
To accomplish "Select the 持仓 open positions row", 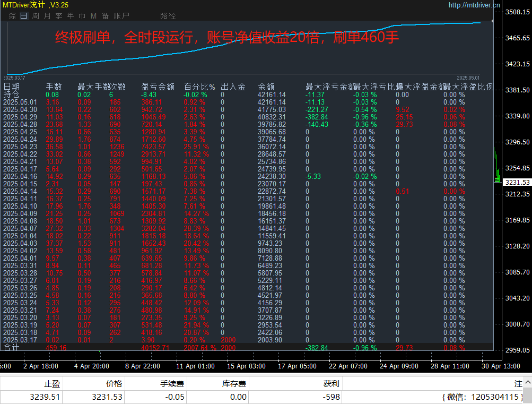I will click(x=247, y=94).
